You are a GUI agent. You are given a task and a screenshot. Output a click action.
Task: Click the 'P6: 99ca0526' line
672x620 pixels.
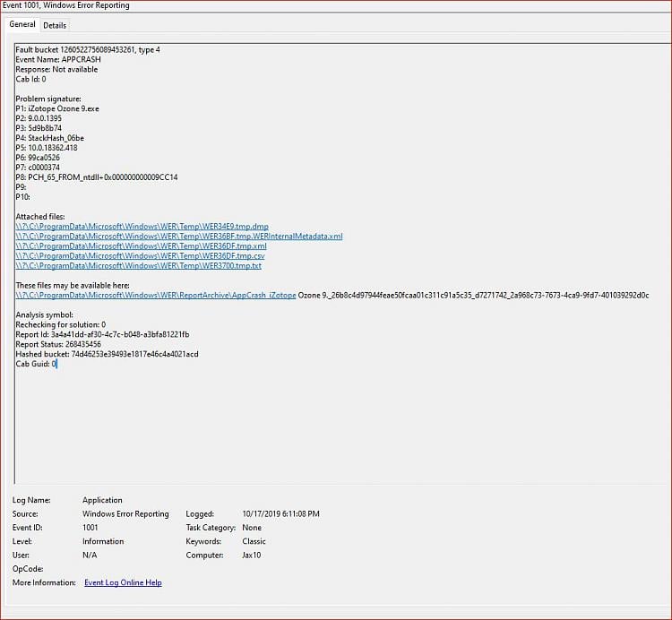click(x=38, y=158)
